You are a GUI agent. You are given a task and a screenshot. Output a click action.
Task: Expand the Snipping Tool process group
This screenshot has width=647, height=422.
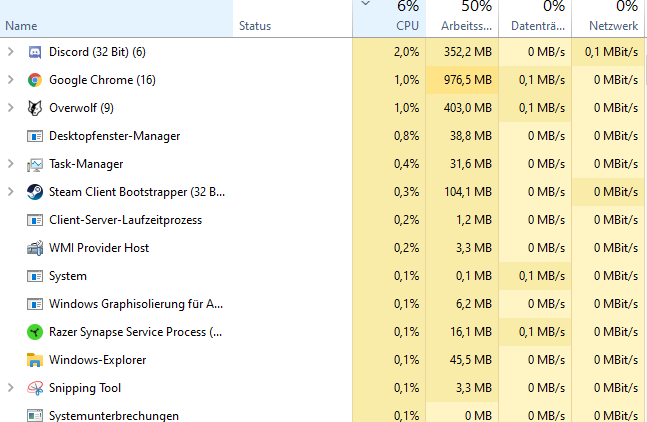(x=11, y=388)
